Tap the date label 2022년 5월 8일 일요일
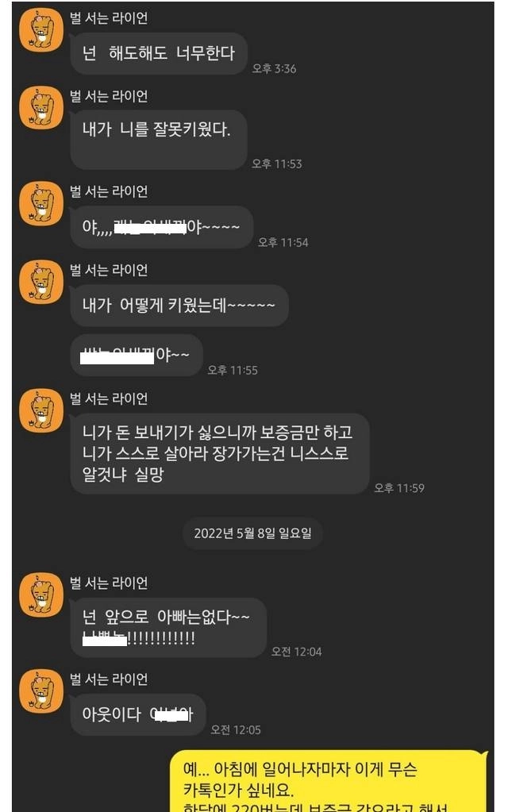 coord(252,533)
